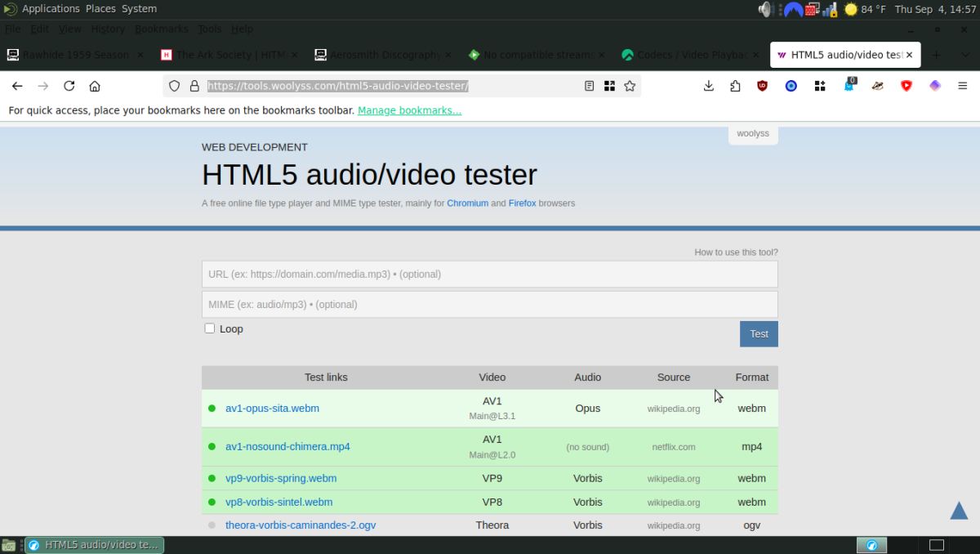Toggle the shield tracking protection indicator
The height and width of the screenshot is (554, 980).
pos(174,85)
